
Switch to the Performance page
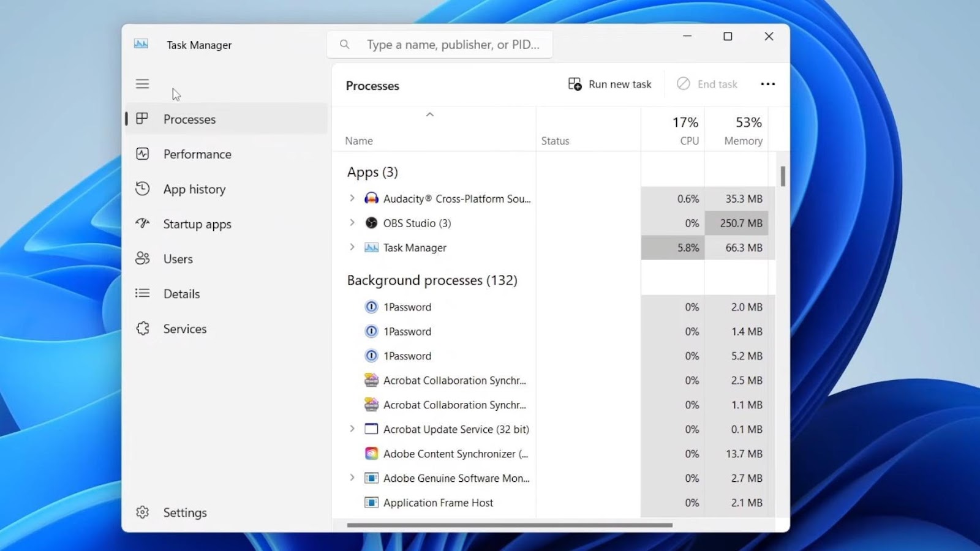pos(227,154)
